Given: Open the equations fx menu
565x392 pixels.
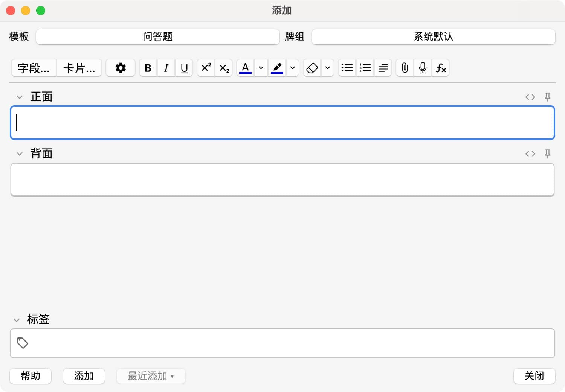Looking at the screenshot, I should point(441,68).
